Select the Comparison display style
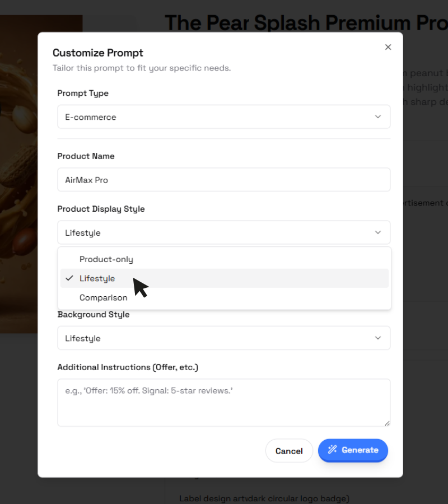The height and width of the screenshot is (504, 448). point(104,297)
